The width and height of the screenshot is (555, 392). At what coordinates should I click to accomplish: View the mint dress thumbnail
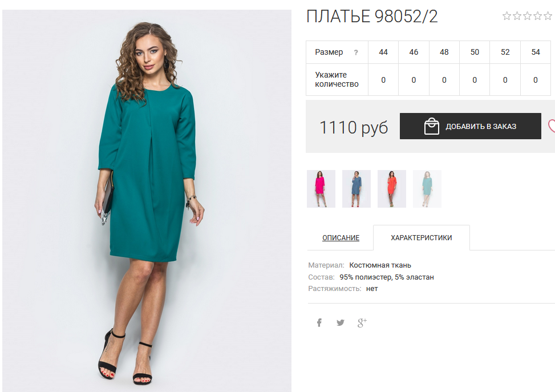point(427,189)
